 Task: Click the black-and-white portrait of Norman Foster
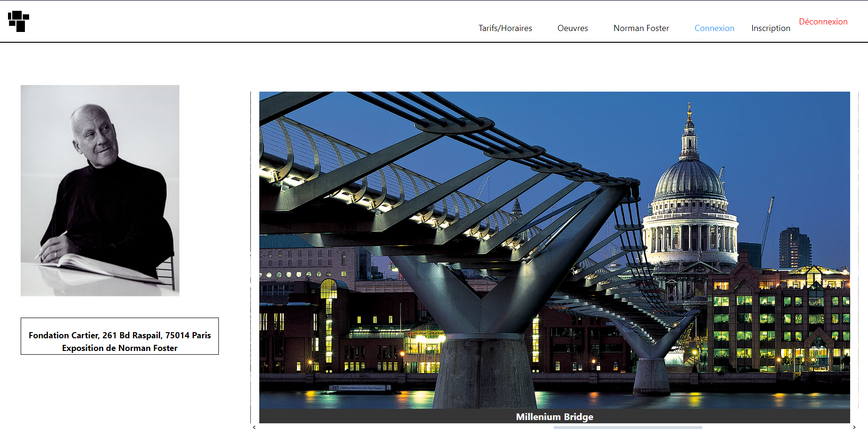(100, 190)
